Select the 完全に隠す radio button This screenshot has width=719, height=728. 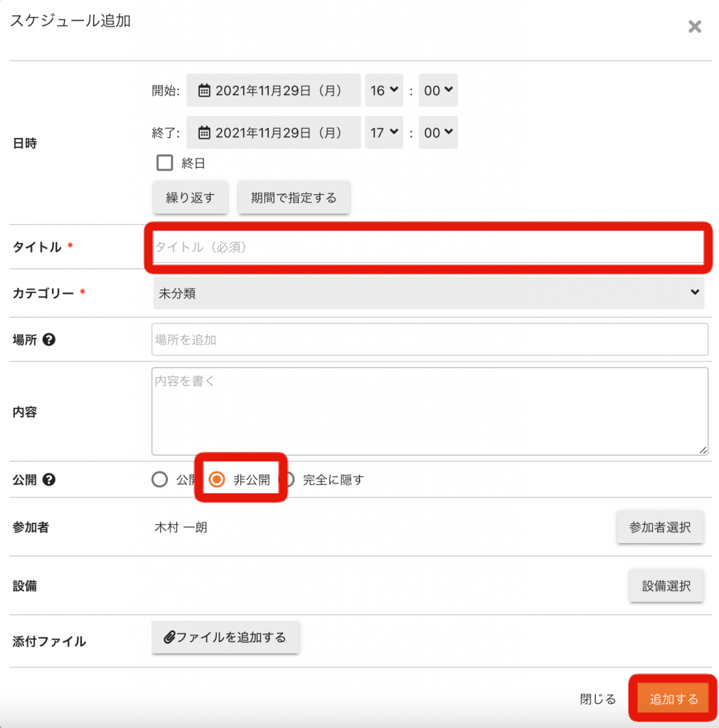[x=289, y=479]
